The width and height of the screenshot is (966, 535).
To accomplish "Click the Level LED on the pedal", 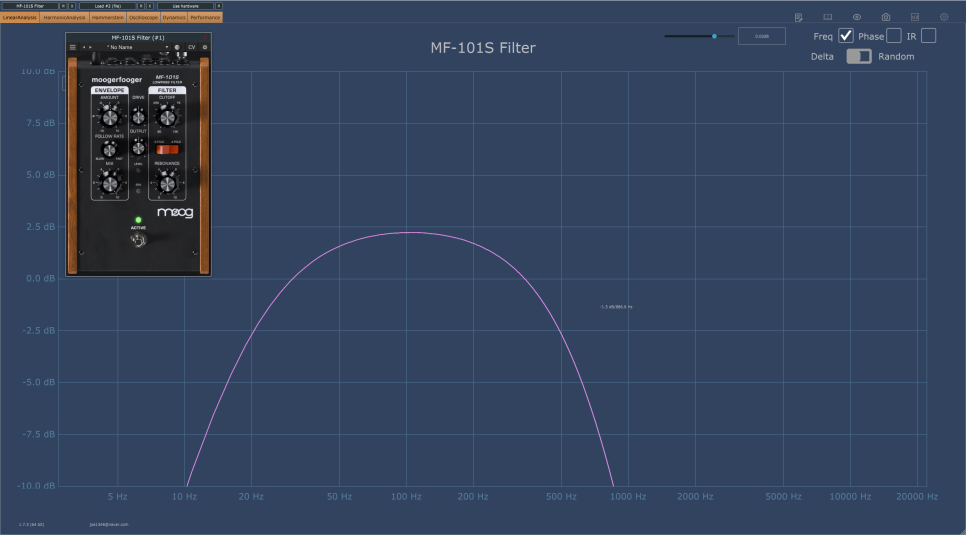I will point(138,171).
